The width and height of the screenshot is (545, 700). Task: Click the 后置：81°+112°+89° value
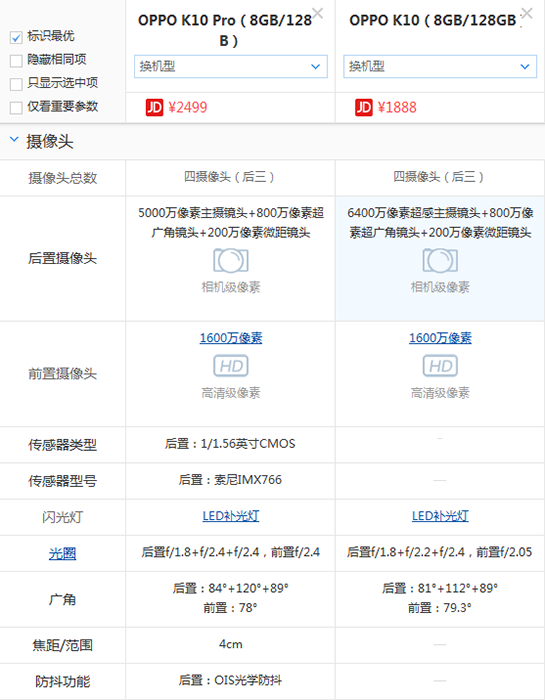coord(440,588)
